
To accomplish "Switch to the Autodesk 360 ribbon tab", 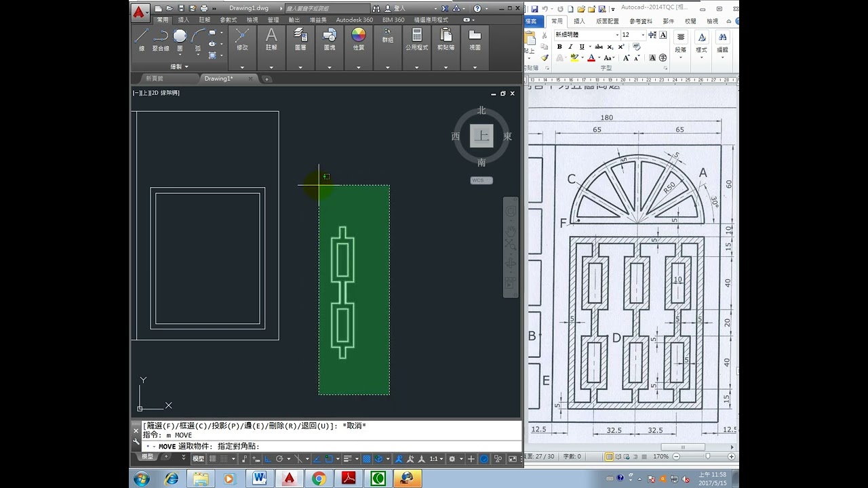I will [355, 20].
